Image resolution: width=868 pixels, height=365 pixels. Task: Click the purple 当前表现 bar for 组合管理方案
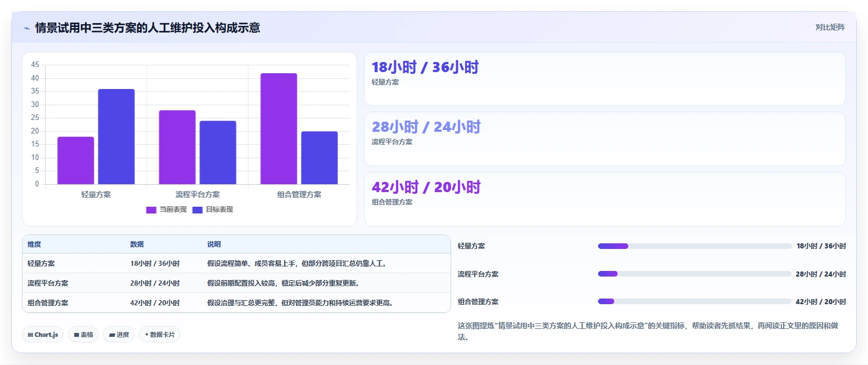click(x=278, y=129)
